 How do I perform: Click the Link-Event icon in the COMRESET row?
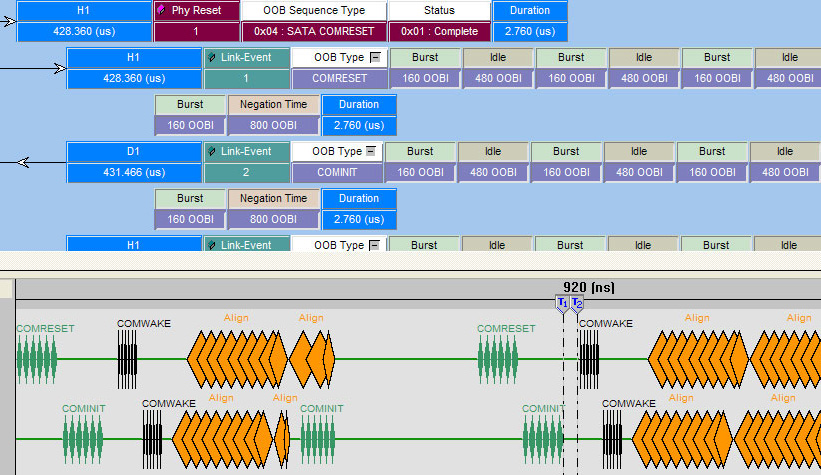[212, 57]
